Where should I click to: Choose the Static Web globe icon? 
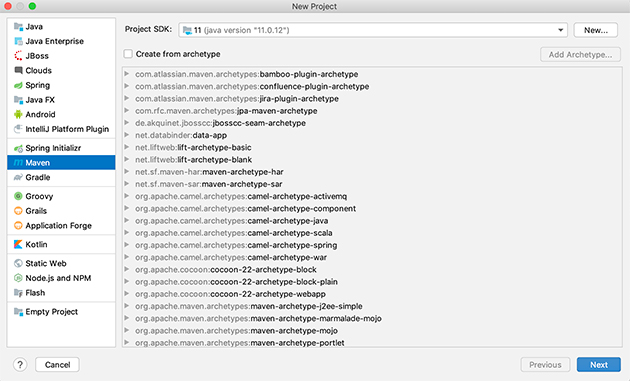(x=18, y=263)
